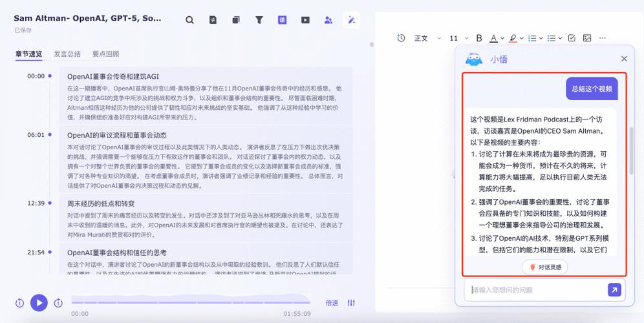Expand the font color dropdown arrow
This screenshot has width=644, height=323.
pyautogui.click(x=502, y=38)
